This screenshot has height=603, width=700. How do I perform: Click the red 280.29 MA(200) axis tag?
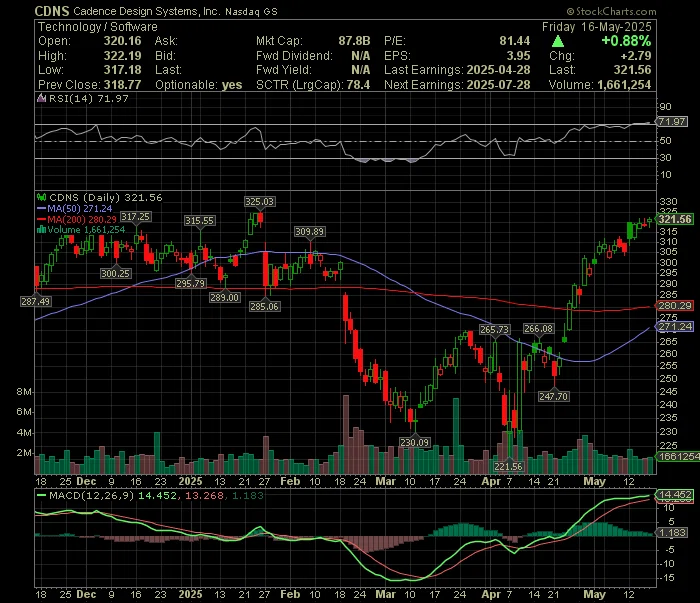click(675, 306)
